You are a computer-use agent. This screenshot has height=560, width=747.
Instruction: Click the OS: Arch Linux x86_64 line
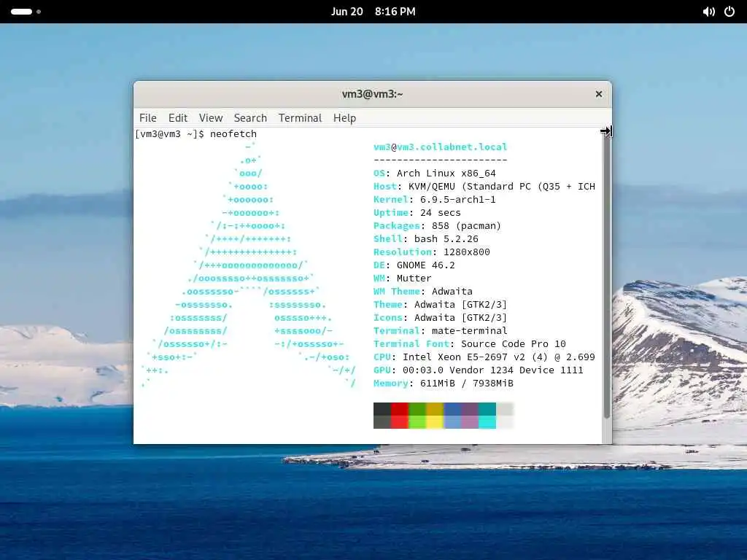(x=435, y=174)
